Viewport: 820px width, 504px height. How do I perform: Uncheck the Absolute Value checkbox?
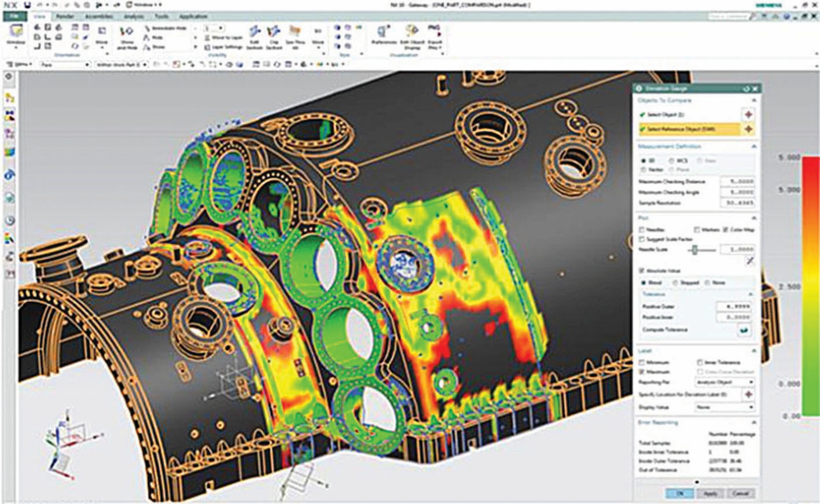642,271
